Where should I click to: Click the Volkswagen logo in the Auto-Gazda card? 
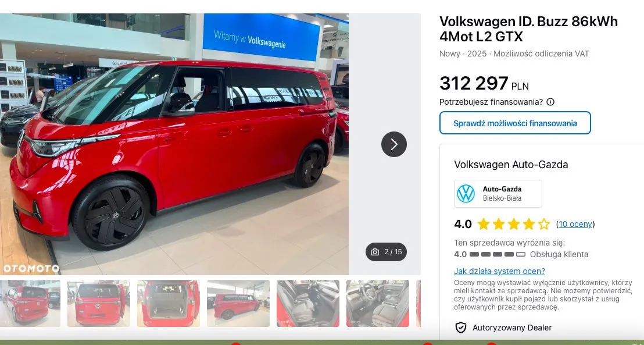[466, 194]
